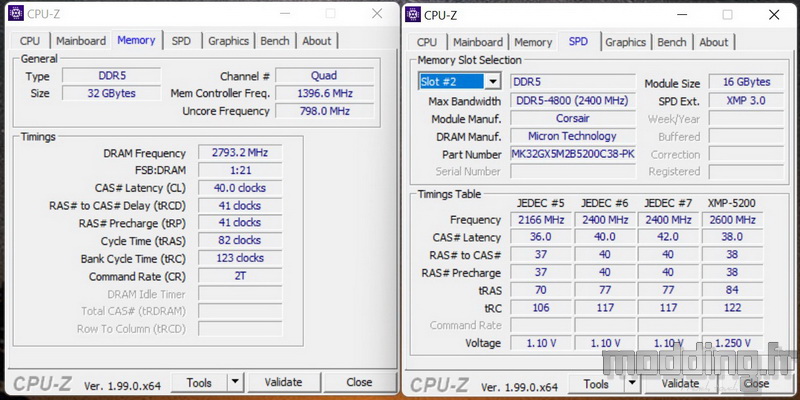The width and height of the screenshot is (800, 400).
Task: Click the Micron Technology DRAM Manuf. value
Action: point(573,136)
